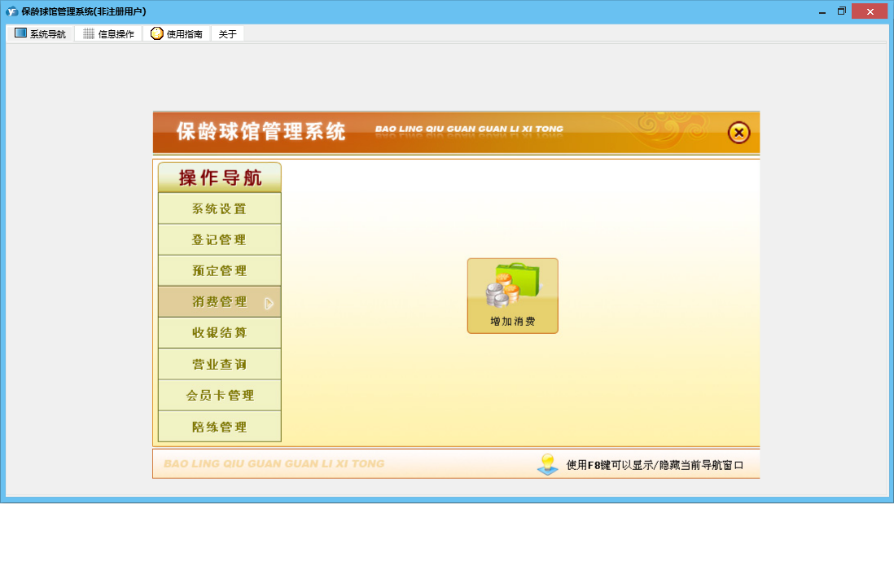Select 收银结算 in navigation
Screen dimensions: 894x588
(x=220, y=332)
